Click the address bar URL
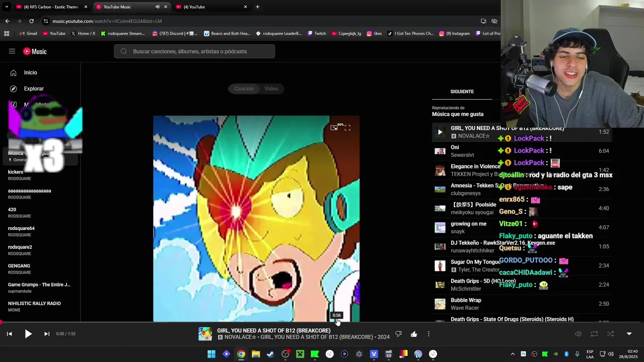The image size is (644, 362). point(107,21)
